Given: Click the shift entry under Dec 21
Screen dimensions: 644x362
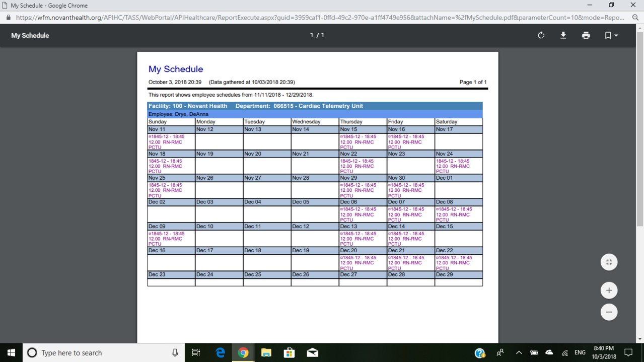Looking at the screenshot, I should click(410, 263).
